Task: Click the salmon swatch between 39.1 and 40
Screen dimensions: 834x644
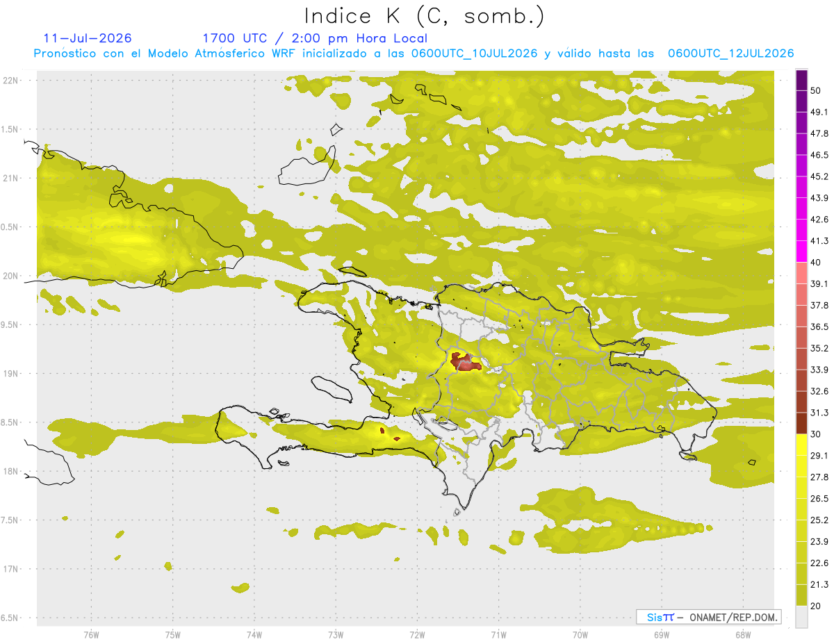Action: pos(802,273)
